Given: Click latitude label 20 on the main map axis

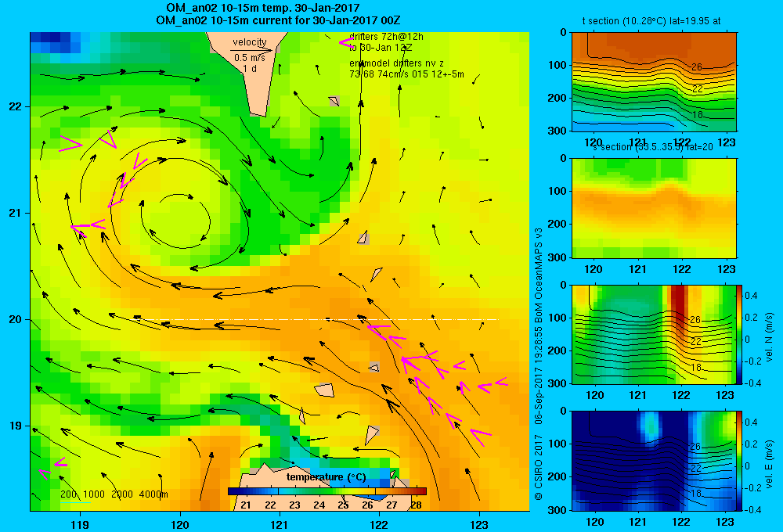Looking at the screenshot, I should (16, 319).
